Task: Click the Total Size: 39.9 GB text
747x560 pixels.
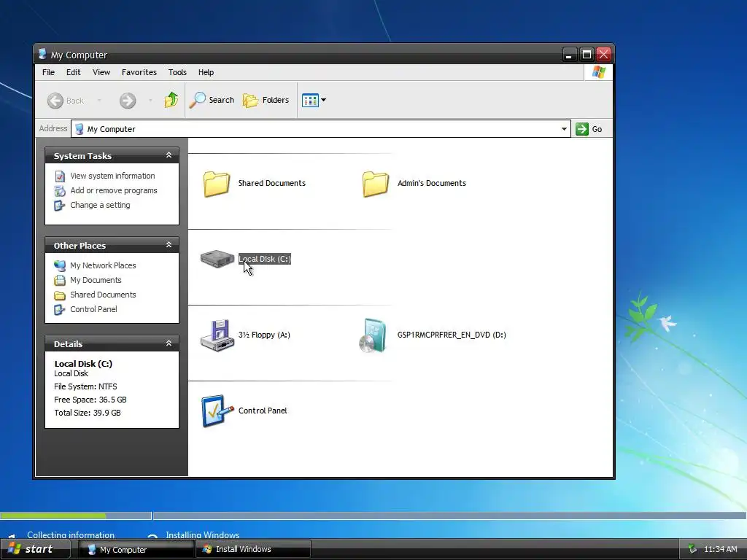Action: coord(88,413)
